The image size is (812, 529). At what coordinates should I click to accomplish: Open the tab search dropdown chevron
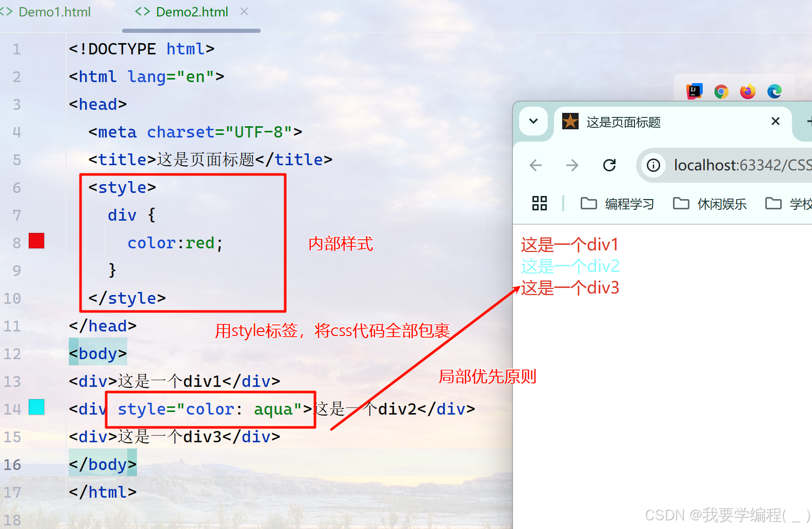click(533, 121)
